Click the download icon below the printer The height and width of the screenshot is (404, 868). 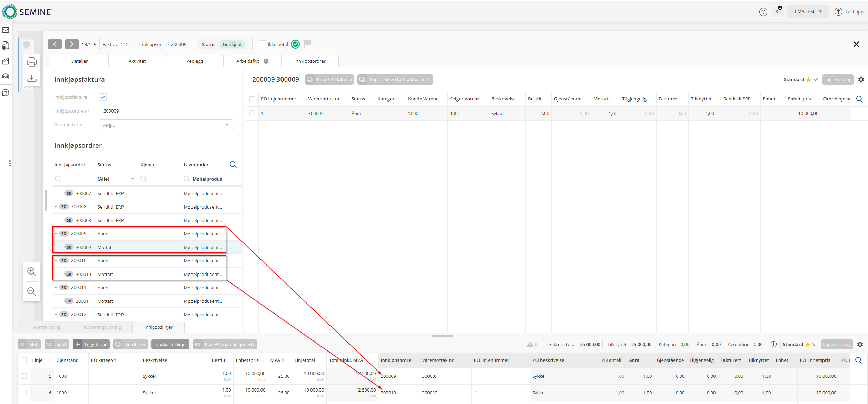pos(31,78)
